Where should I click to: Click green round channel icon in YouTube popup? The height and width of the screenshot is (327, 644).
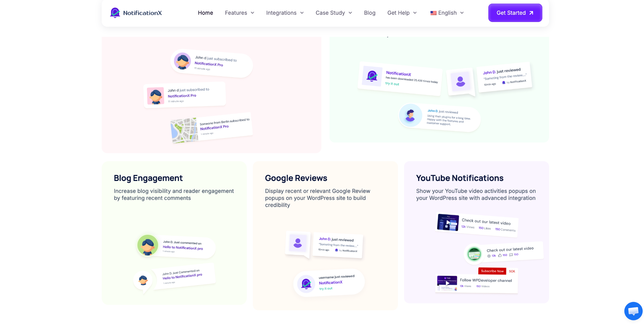coord(474,254)
